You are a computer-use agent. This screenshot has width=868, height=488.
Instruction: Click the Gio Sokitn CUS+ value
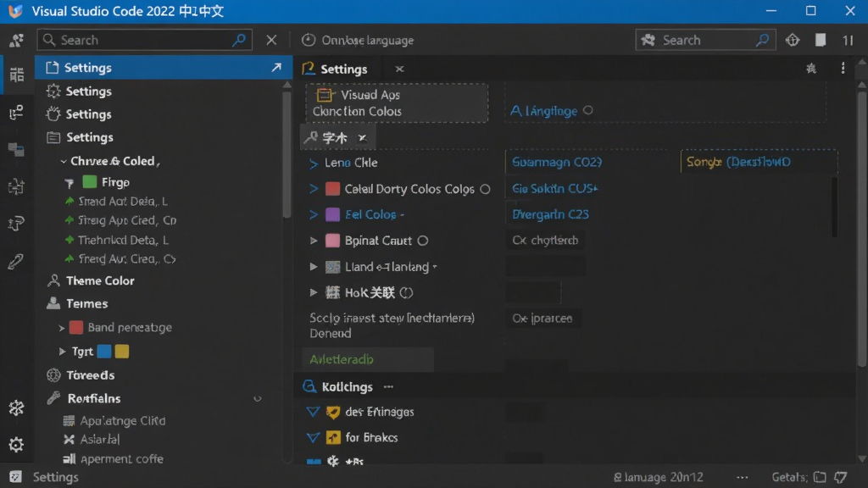pos(554,188)
